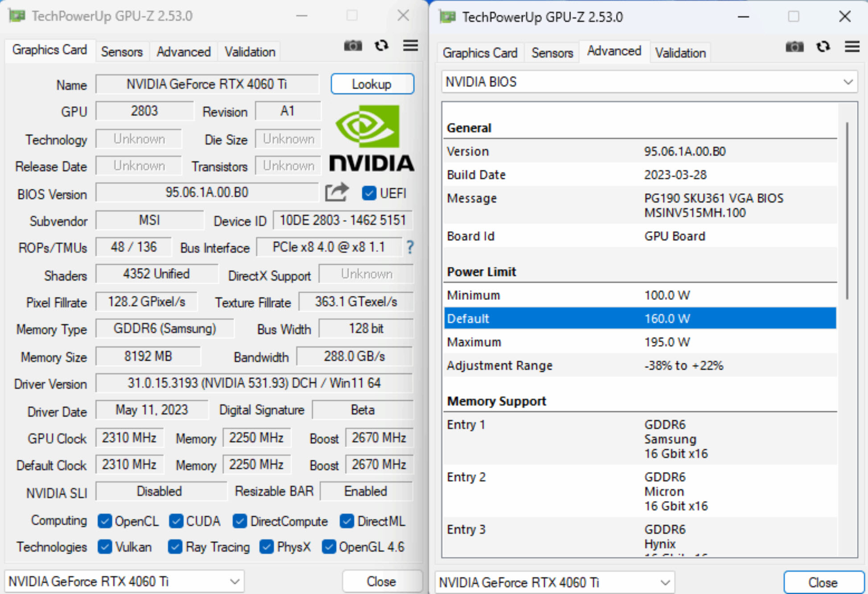868x594 pixels.
Task: Toggle the OpenCL checkbox
Action: coord(105,521)
